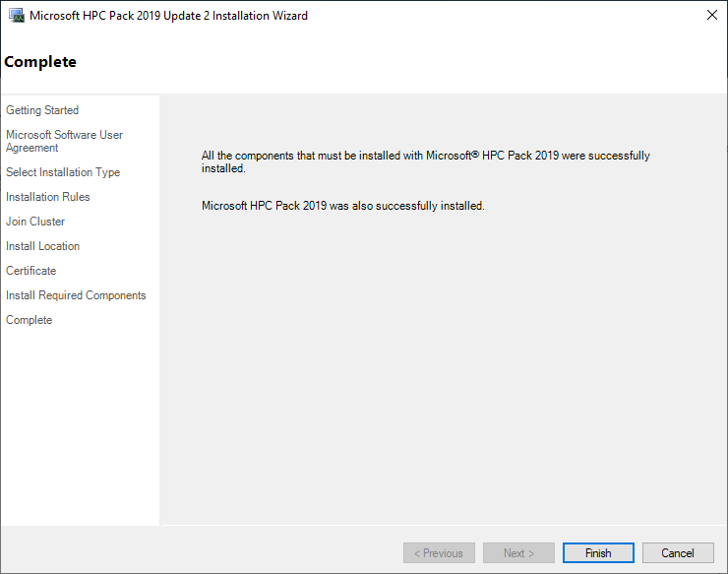Click the Cancel button
728x574 pixels.
click(x=678, y=552)
